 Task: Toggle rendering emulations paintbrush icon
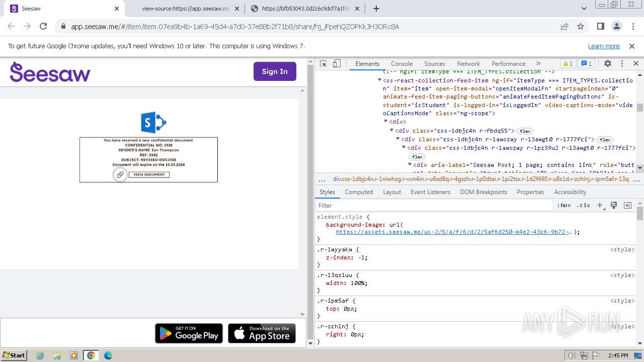(614, 206)
